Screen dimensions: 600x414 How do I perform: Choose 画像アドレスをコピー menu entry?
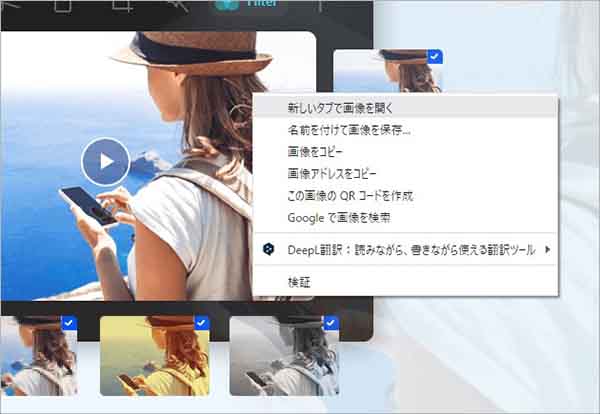click(x=405, y=174)
